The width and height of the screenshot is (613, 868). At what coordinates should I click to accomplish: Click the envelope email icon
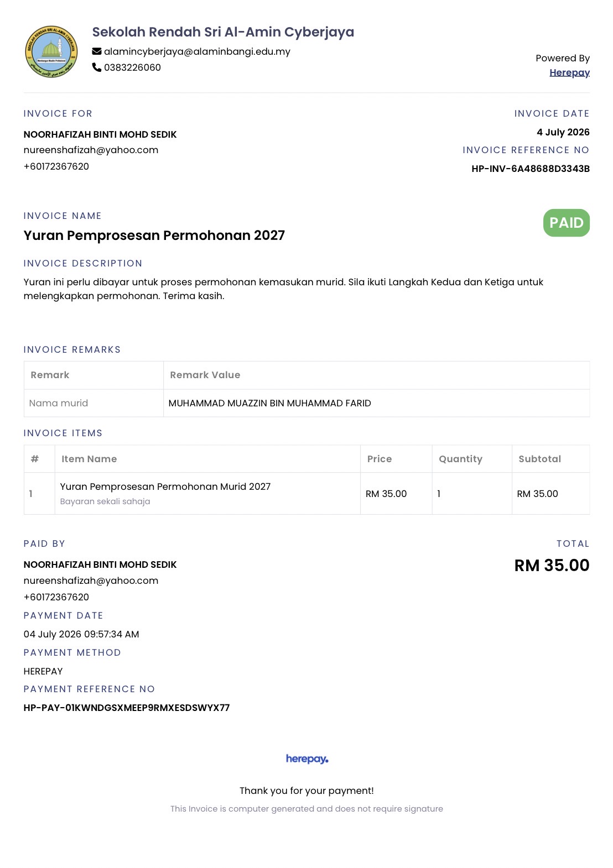click(x=97, y=51)
